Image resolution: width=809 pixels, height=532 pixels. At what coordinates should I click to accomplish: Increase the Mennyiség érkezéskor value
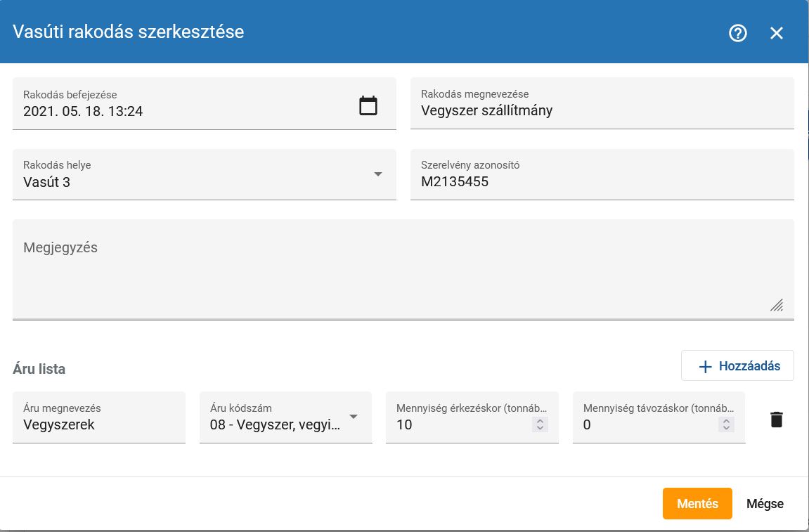coord(540,421)
